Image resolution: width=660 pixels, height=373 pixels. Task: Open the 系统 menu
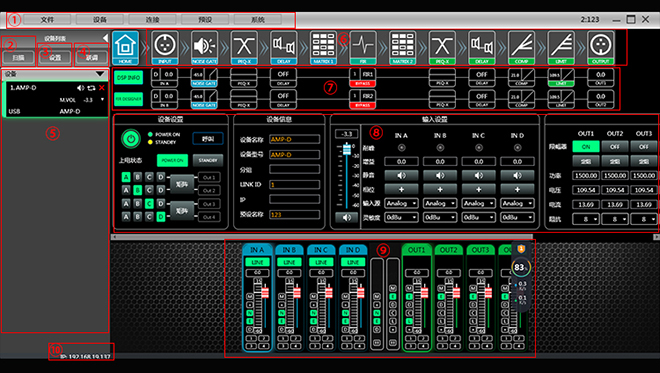point(258,19)
